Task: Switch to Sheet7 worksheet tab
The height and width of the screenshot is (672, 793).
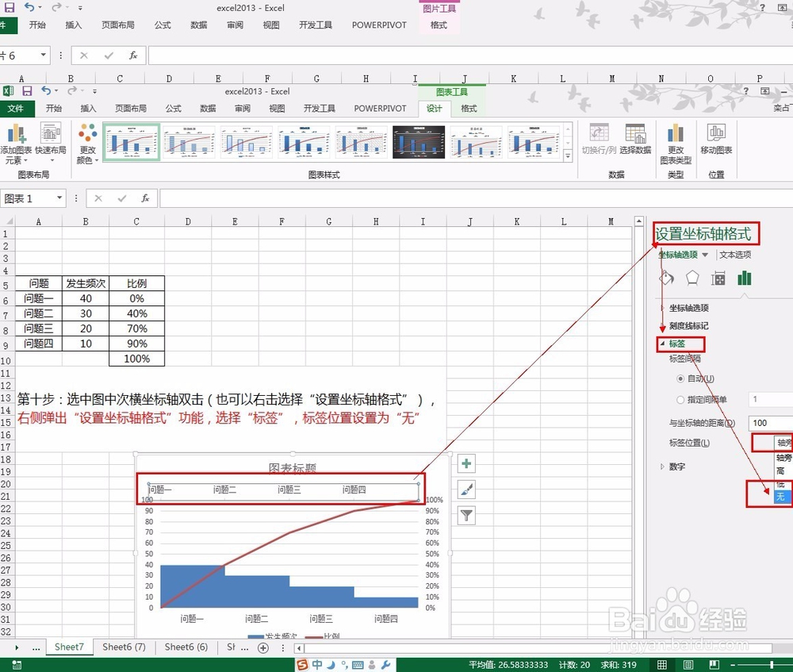Action: 69,647
